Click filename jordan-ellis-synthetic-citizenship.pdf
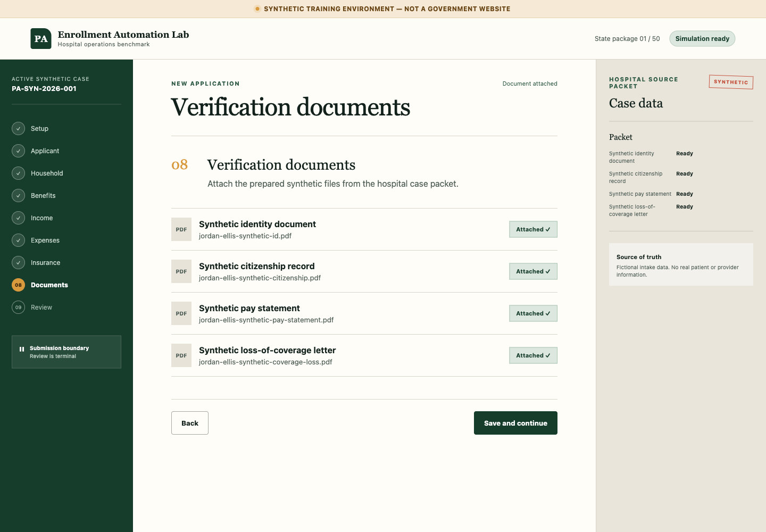Viewport: 766px width, 532px height. pos(260,278)
